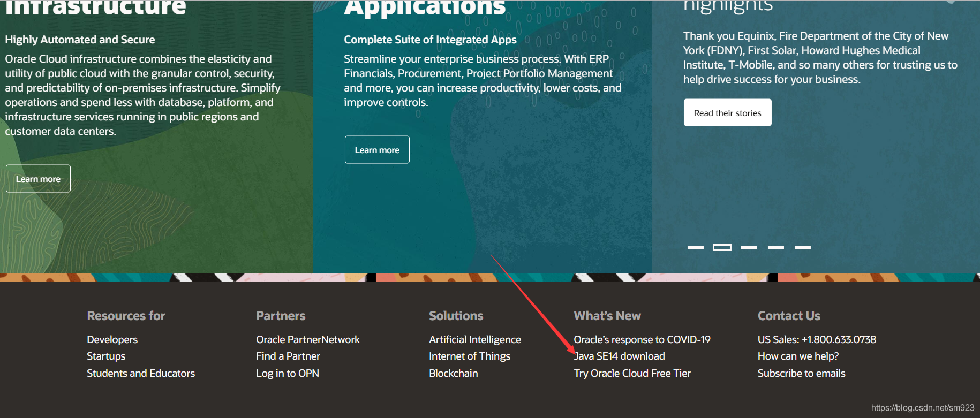The width and height of the screenshot is (980, 418).
Task: Select the first carousel indicator dash
Action: pyautogui.click(x=695, y=247)
